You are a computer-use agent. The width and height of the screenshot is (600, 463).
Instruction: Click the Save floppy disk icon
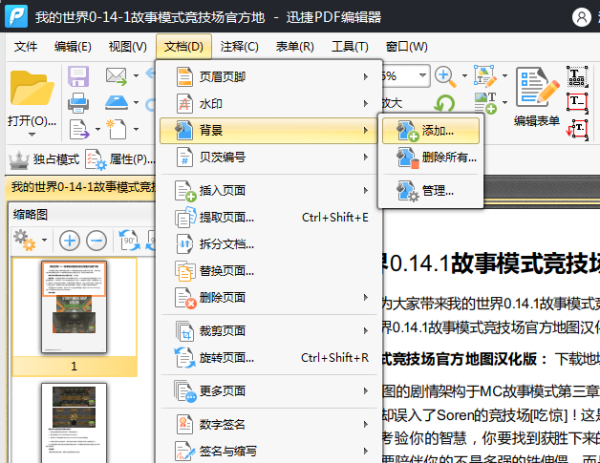click(x=78, y=76)
